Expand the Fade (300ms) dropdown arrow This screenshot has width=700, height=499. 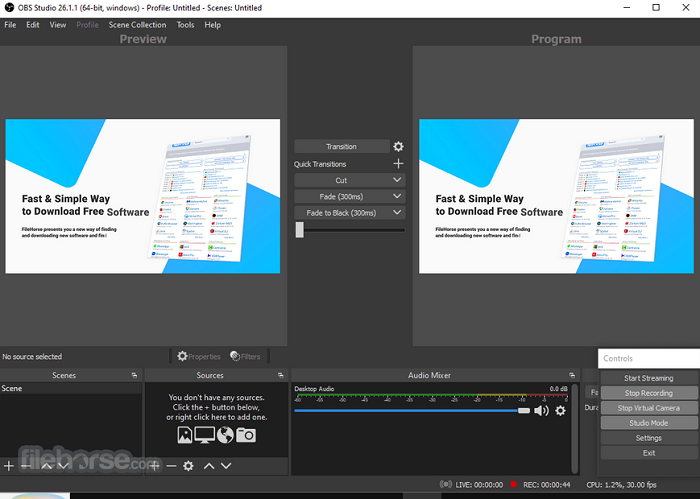398,197
